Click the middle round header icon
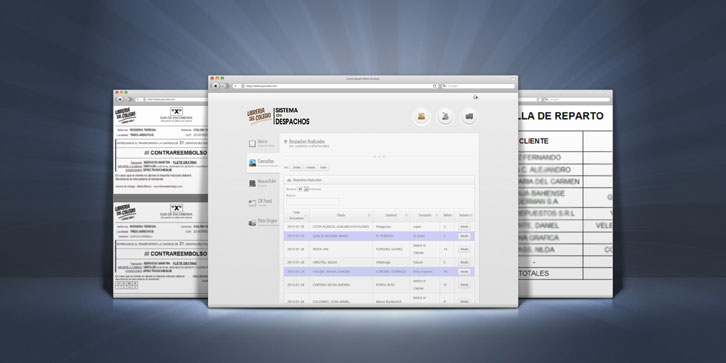Image resolution: width=726 pixels, height=363 pixels. [445, 117]
